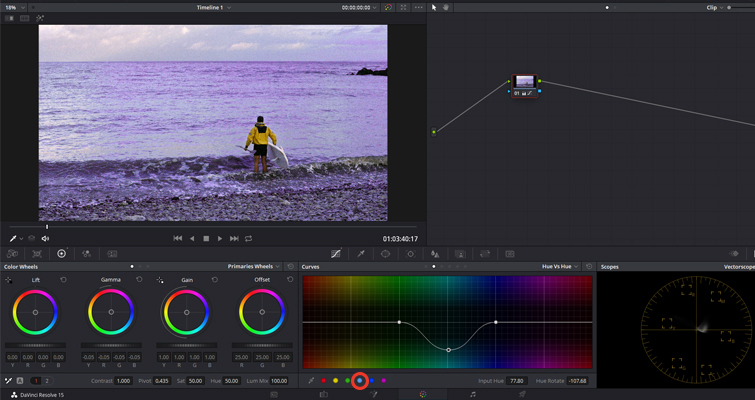The image size is (755, 400).
Task: Reset the Offset color wheel
Action: 290,280
